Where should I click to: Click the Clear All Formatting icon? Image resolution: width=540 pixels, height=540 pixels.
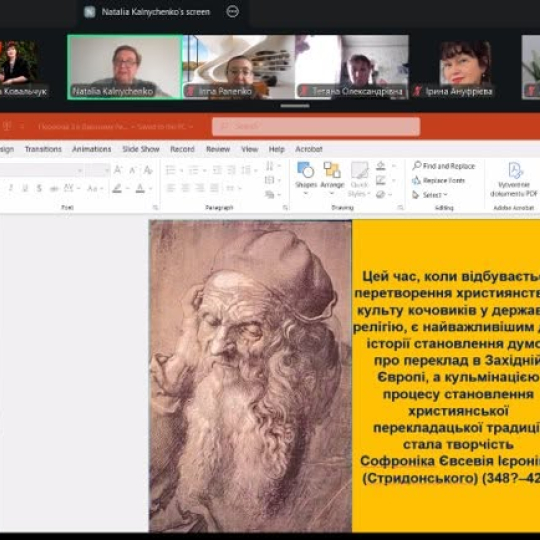pyautogui.click(x=148, y=170)
